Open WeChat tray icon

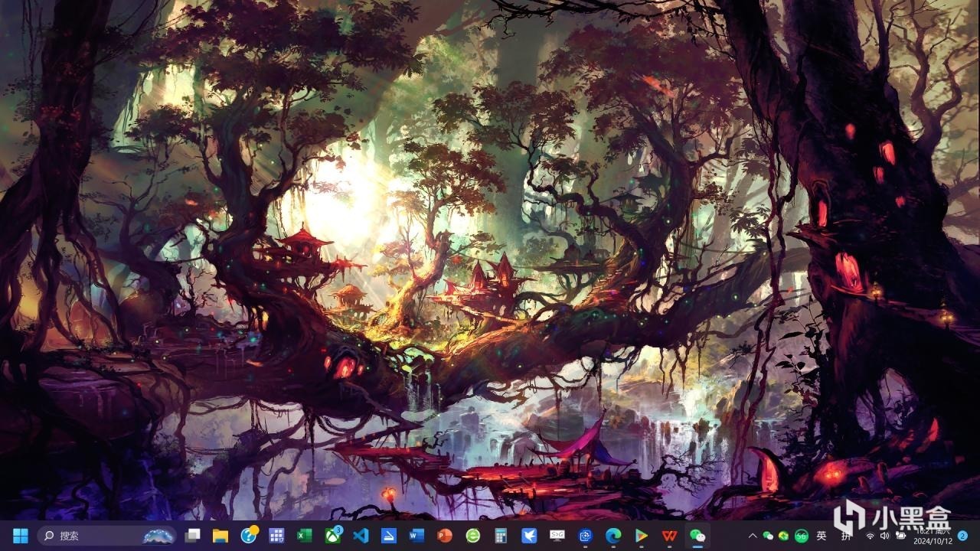(x=768, y=536)
